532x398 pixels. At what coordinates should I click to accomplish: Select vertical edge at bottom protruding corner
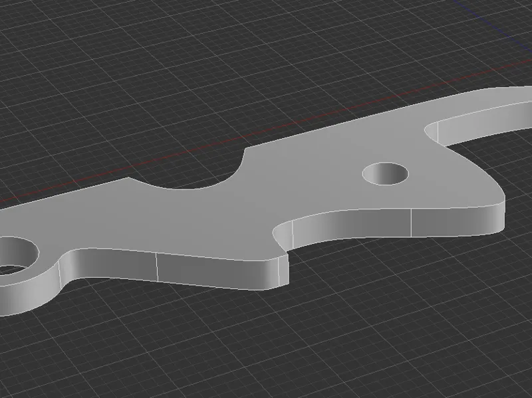tap(279, 271)
